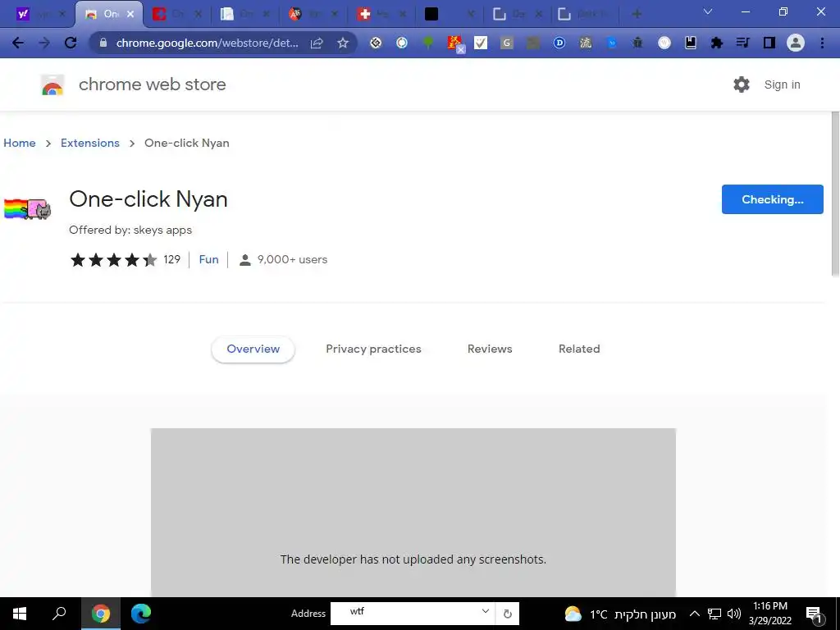This screenshot has height=630, width=840.
Task: Reload the Chrome Web Store page
Action: coord(71,43)
